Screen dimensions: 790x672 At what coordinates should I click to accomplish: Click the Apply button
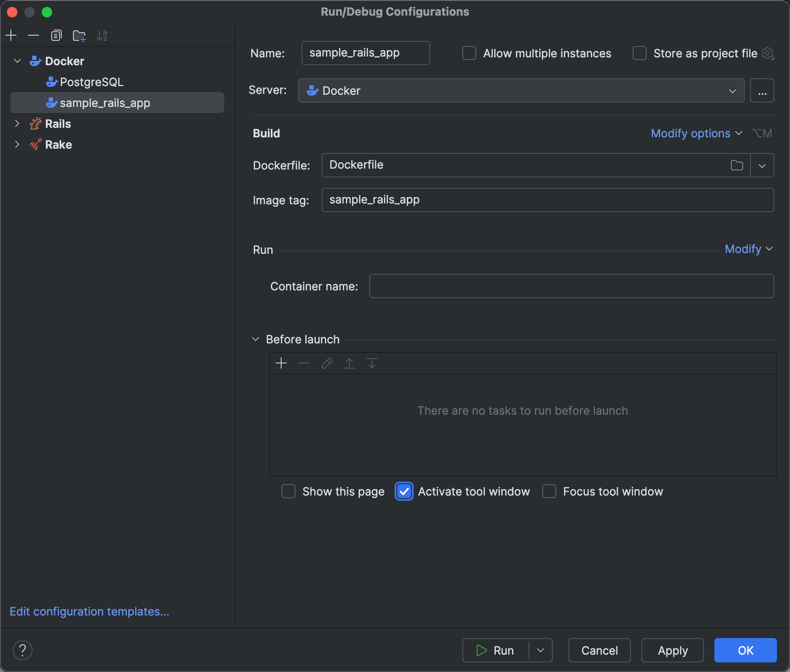pyautogui.click(x=673, y=650)
